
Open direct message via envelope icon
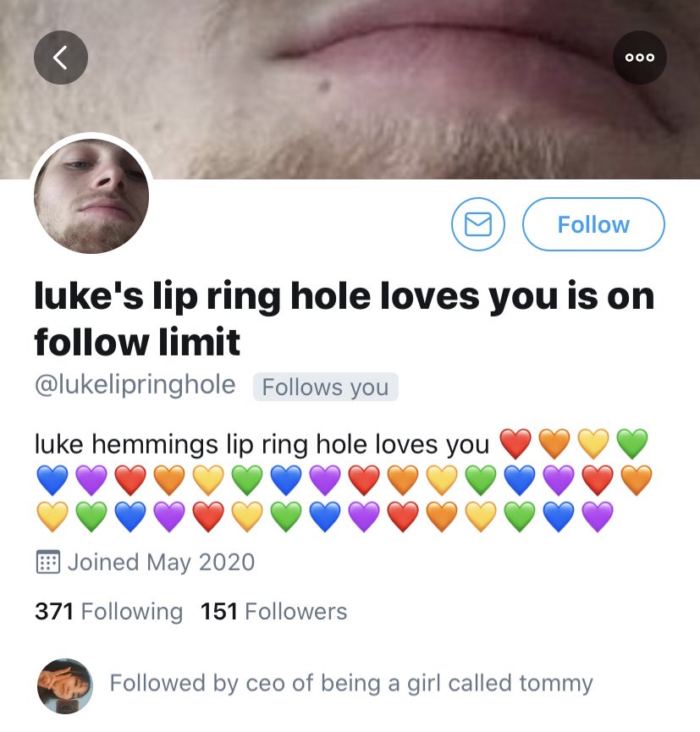click(x=477, y=224)
